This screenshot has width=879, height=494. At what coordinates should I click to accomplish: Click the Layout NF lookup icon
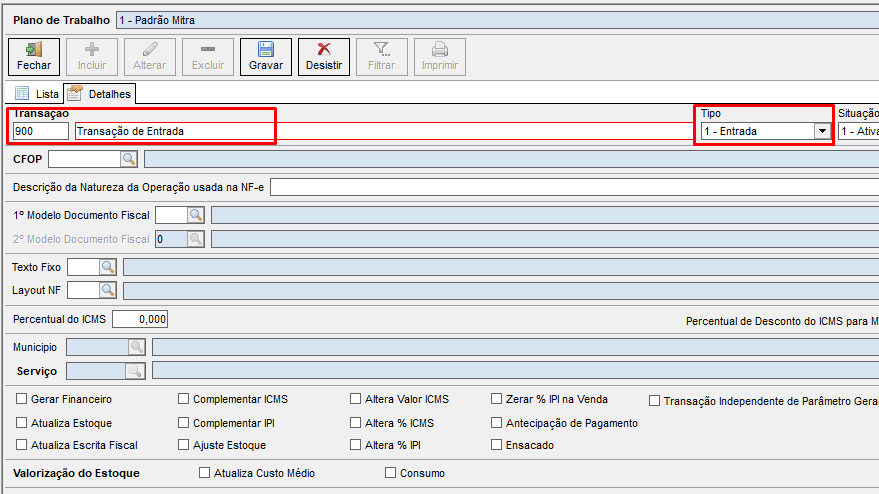tap(107, 290)
